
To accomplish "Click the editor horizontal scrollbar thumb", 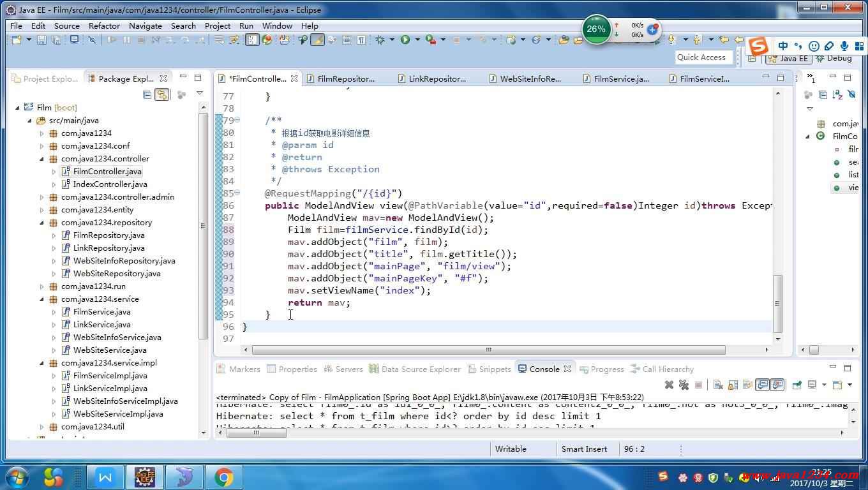I will [x=489, y=350].
